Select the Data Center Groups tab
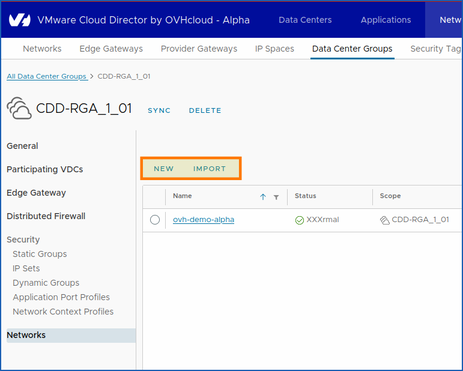This screenshot has width=463, height=371. (352, 49)
